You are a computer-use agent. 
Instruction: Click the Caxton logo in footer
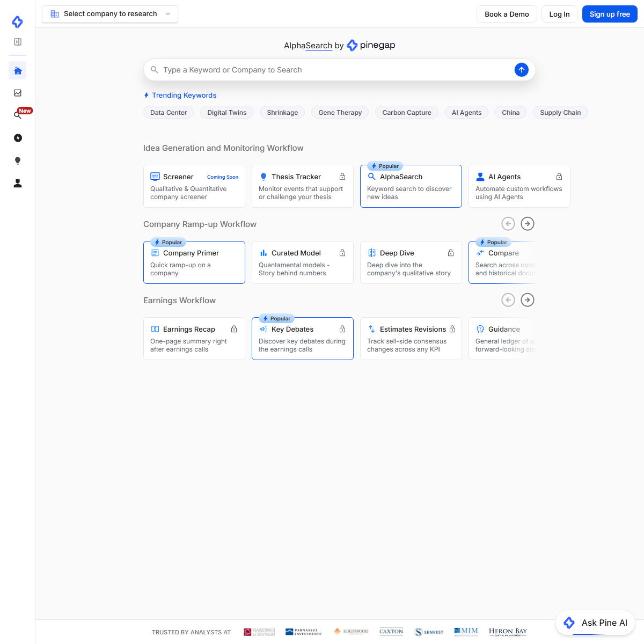(391, 632)
